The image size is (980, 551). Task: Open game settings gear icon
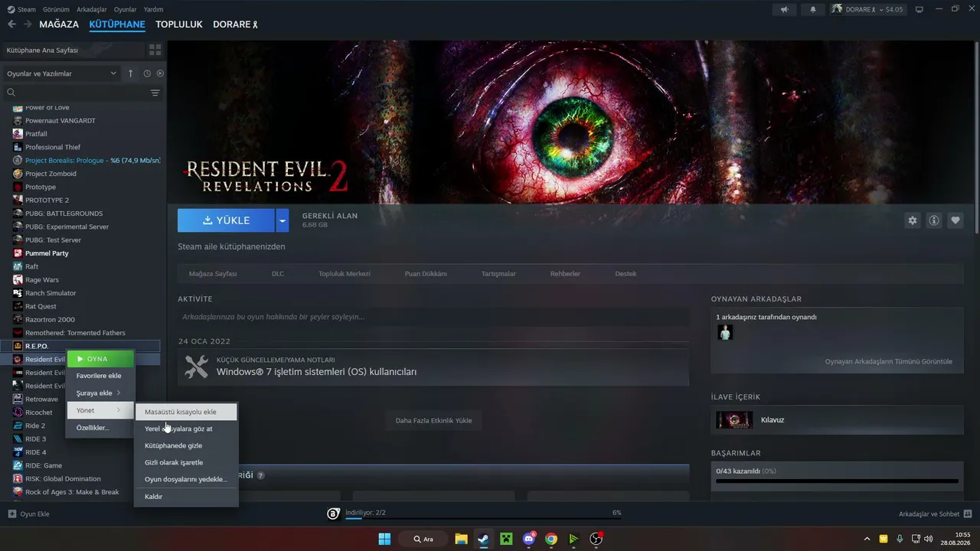[x=913, y=220]
